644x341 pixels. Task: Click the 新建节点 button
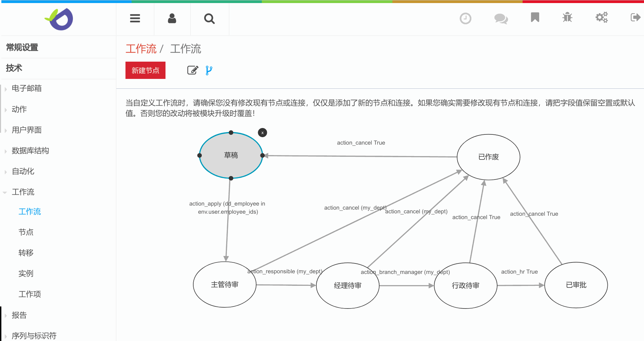(x=145, y=70)
